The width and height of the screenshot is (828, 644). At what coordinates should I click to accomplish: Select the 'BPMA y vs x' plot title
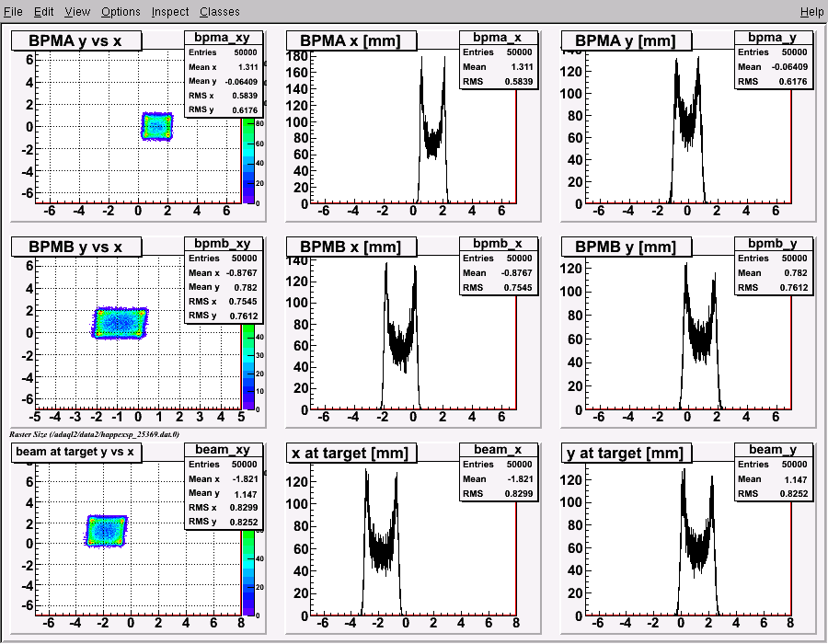click(x=76, y=40)
